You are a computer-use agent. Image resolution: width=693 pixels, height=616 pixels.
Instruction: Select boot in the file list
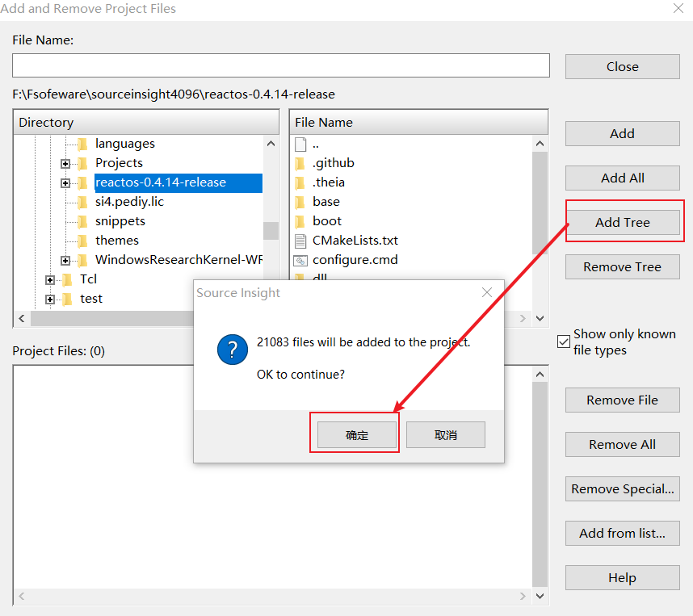(327, 221)
